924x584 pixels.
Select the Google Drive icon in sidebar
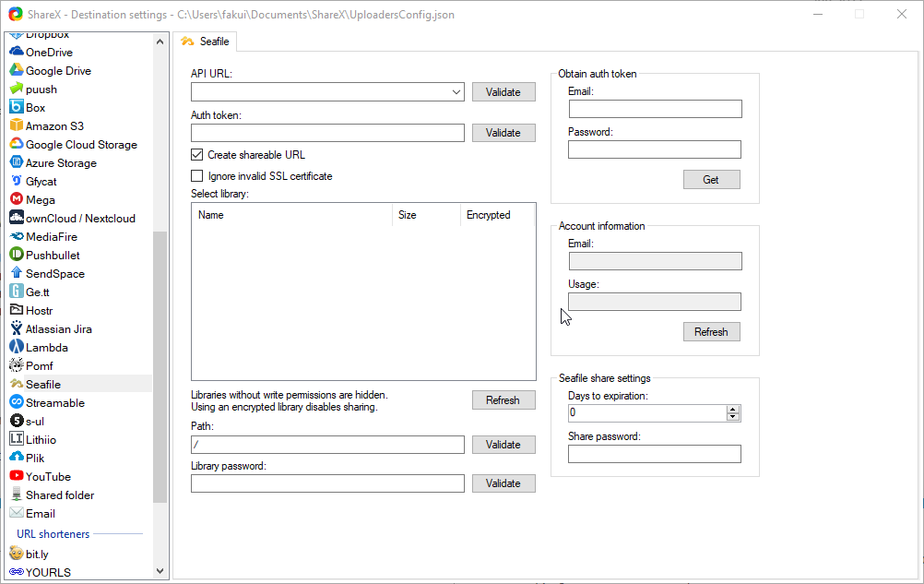(17, 71)
